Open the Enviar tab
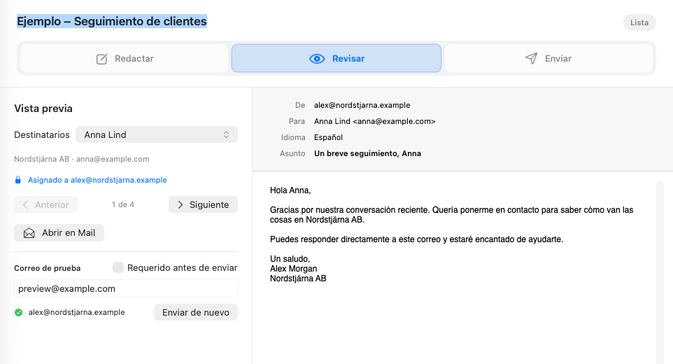The height and width of the screenshot is (364, 673). pyautogui.click(x=549, y=58)
